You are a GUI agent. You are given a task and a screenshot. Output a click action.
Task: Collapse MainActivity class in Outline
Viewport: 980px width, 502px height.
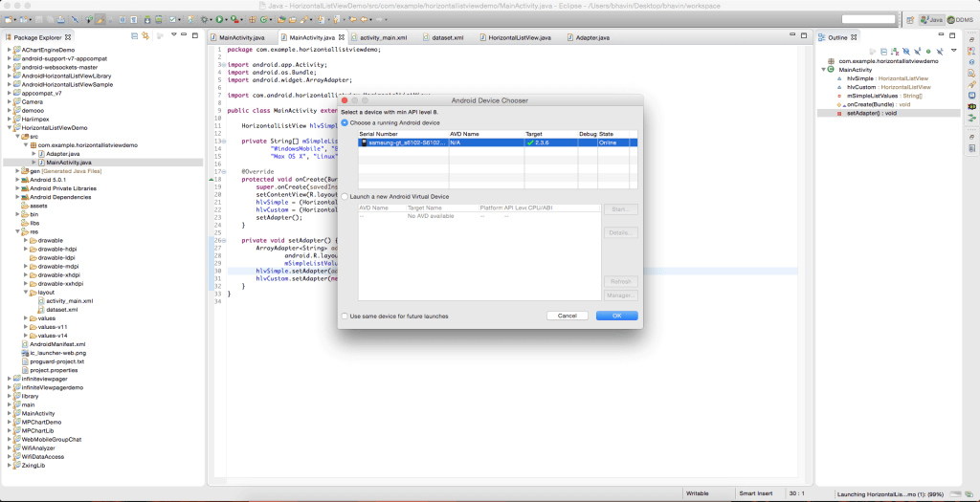tap(824, 70)
